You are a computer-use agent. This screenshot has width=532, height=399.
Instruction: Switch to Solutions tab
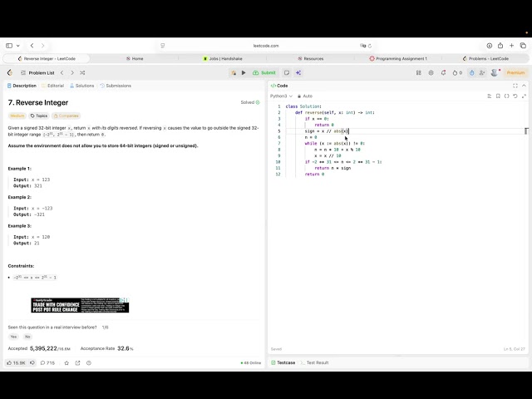tap(82, 86)
